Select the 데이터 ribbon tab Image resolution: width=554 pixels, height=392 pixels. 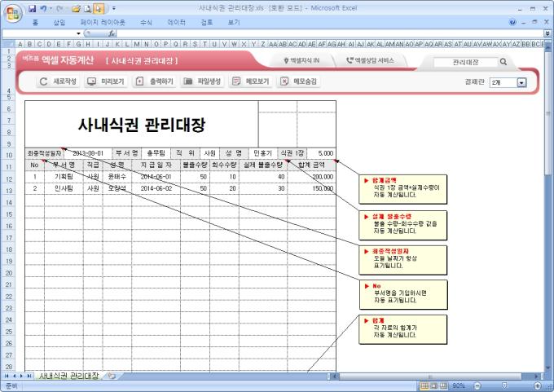pos(176,22)
